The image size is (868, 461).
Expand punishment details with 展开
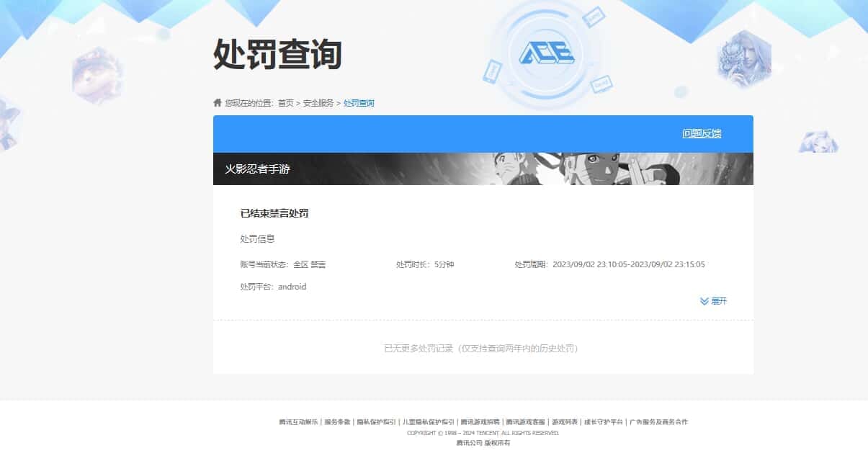coord(714,301)
